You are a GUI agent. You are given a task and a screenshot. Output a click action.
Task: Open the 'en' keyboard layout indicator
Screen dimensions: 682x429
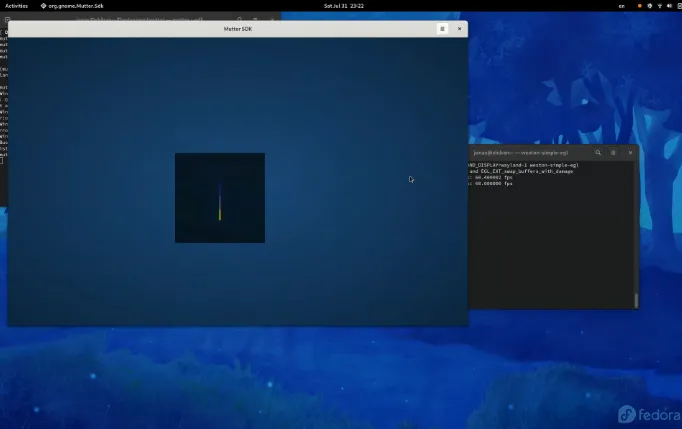pos(621,6)
